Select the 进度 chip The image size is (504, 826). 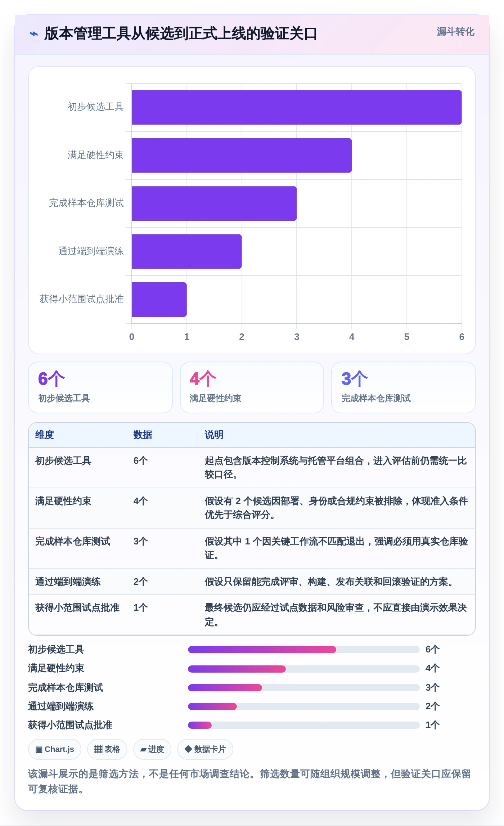click(152, 749)
